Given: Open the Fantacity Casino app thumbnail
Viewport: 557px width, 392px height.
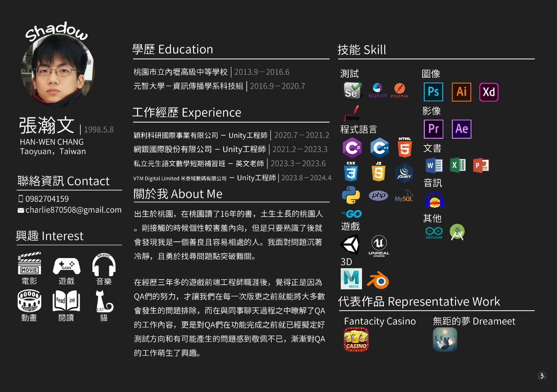Looking at the screenshot, I should coord(356,340).
